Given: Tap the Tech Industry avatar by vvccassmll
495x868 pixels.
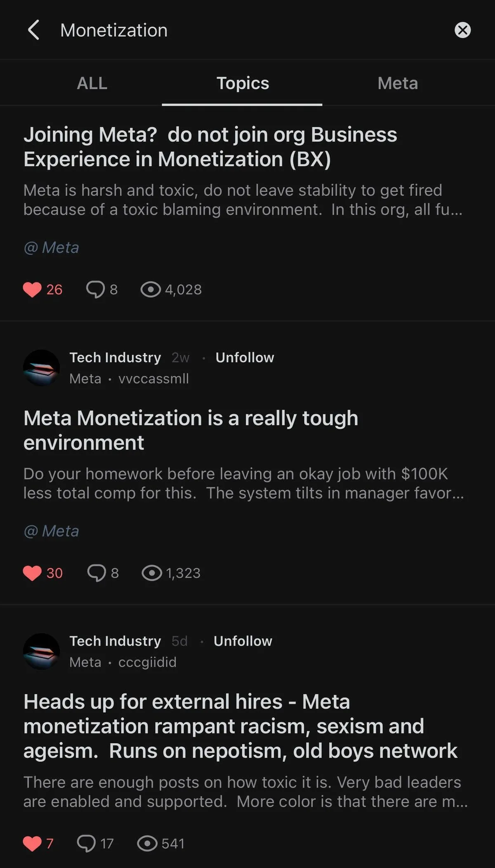Looking at the screenshot, I should pyautogui.click(x=41, y=368).
